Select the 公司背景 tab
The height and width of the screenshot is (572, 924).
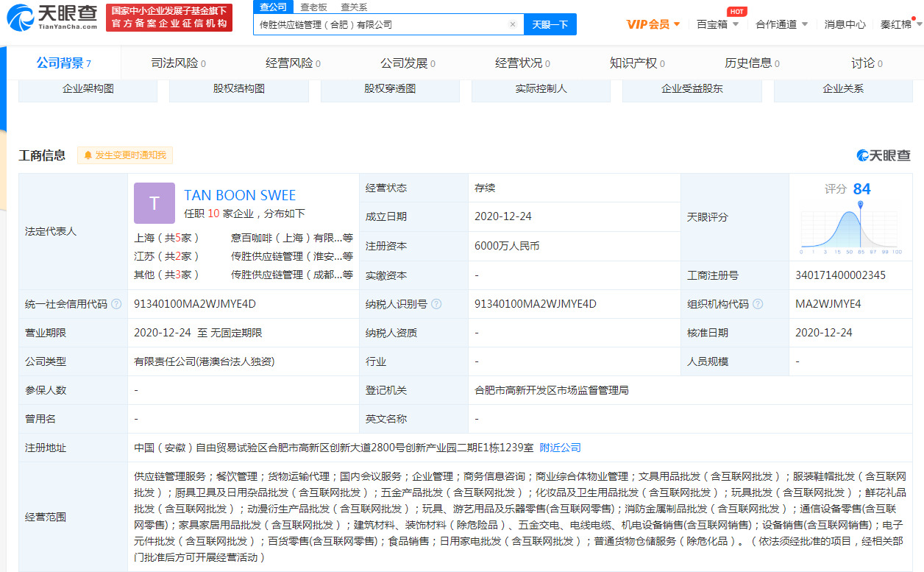(x=63, y=63)
